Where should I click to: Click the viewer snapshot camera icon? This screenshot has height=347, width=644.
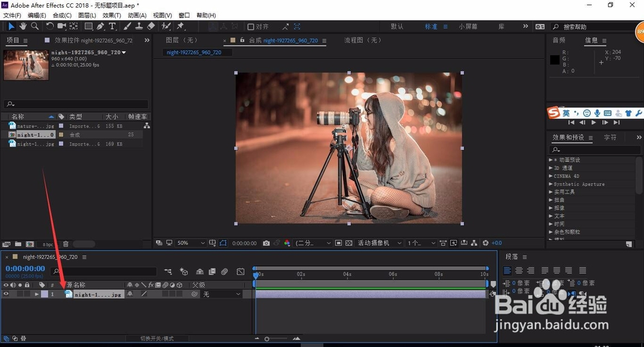click(x=266, y=243)
